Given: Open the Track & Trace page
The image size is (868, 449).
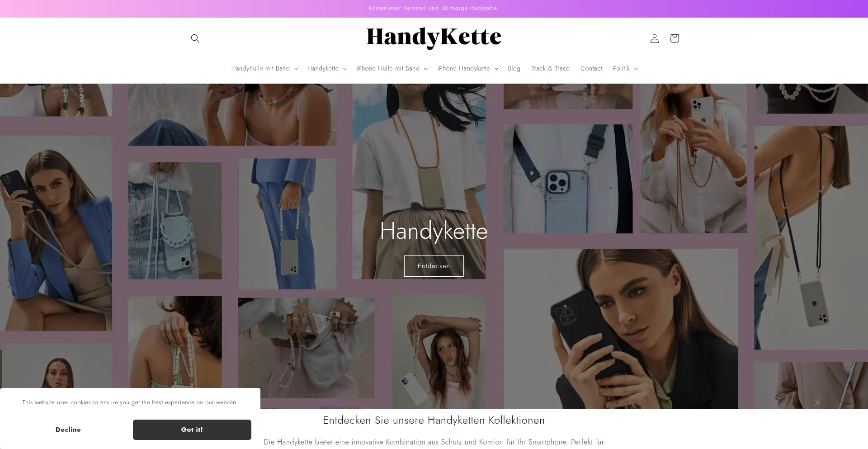Looking at the screenshot, I should pyautogui.click(x=550, y=68).
